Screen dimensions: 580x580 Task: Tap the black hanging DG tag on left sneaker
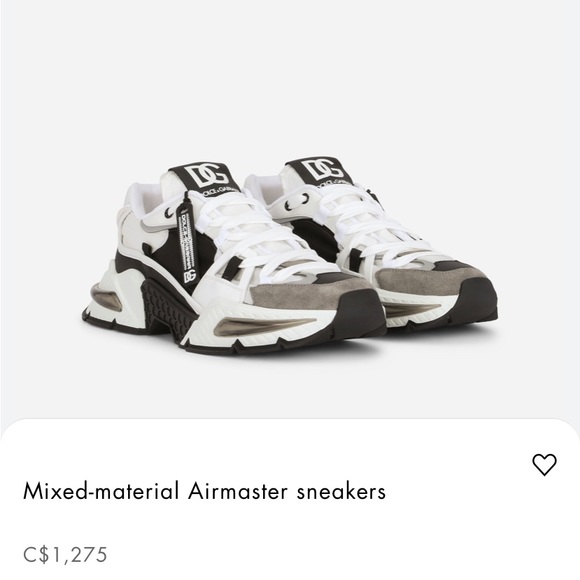188,242
